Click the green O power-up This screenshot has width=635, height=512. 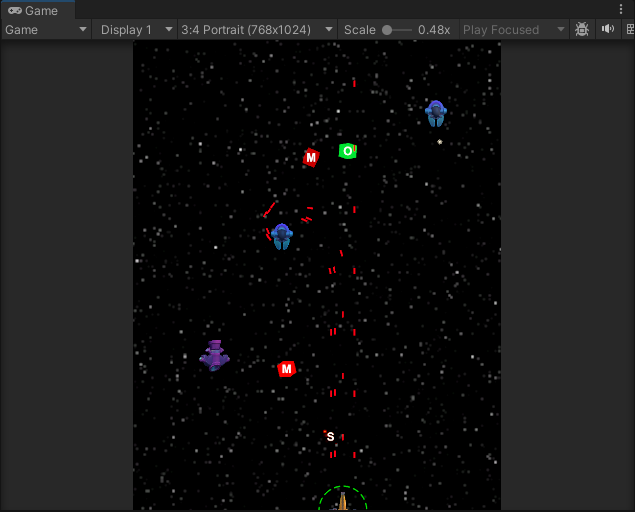point(347,151)
